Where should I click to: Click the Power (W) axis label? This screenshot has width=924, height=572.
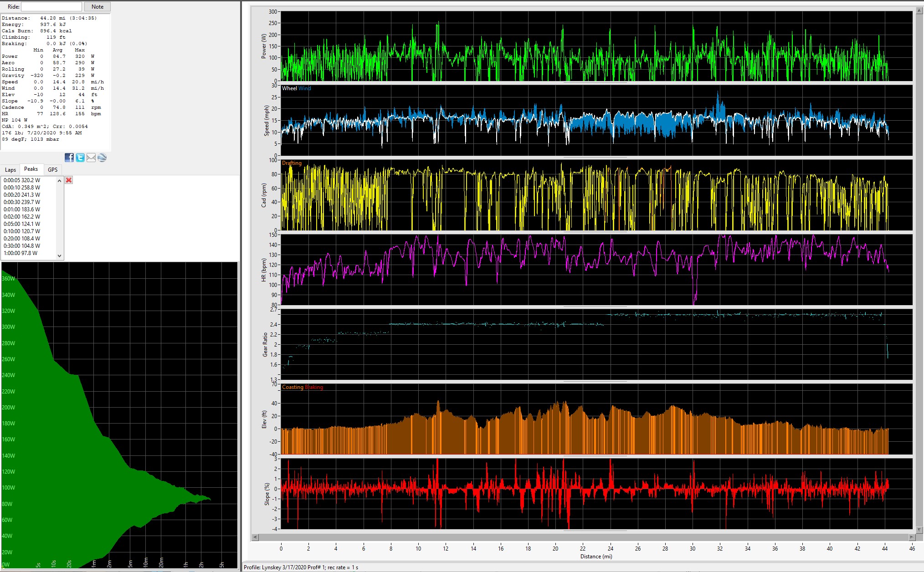point(264,46)
